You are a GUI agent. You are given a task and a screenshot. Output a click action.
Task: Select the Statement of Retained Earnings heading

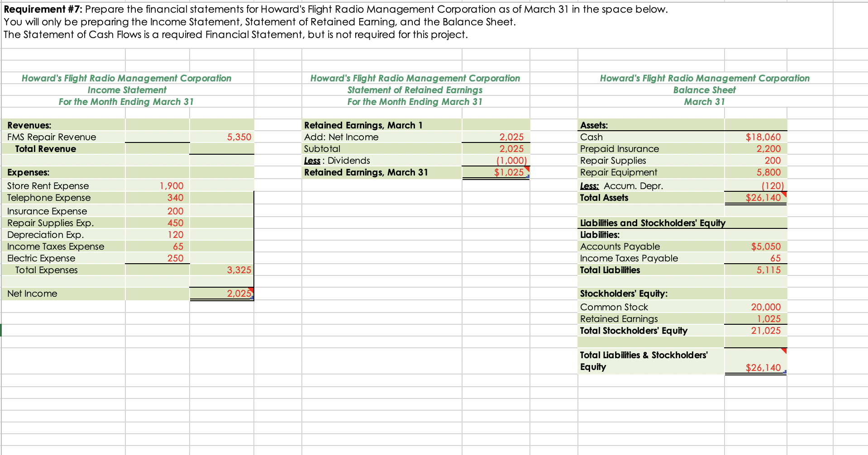tap(415, 90)
